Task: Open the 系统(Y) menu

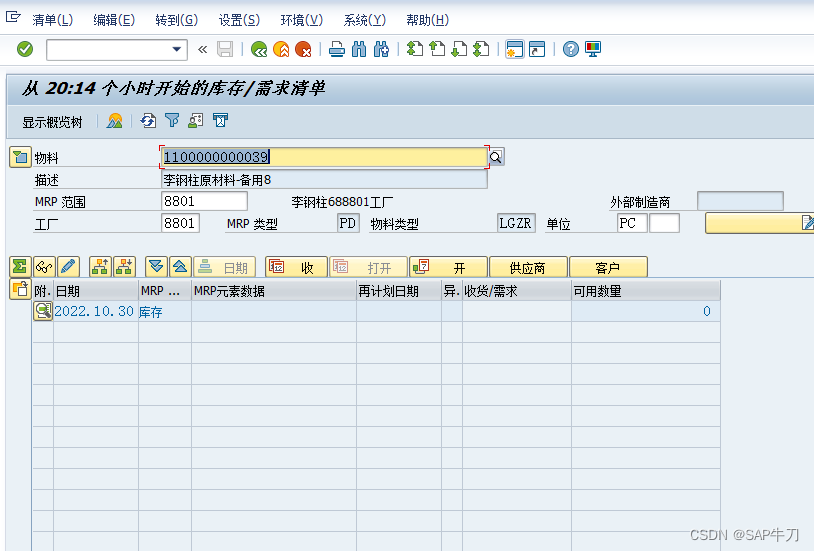Action: 364,20
